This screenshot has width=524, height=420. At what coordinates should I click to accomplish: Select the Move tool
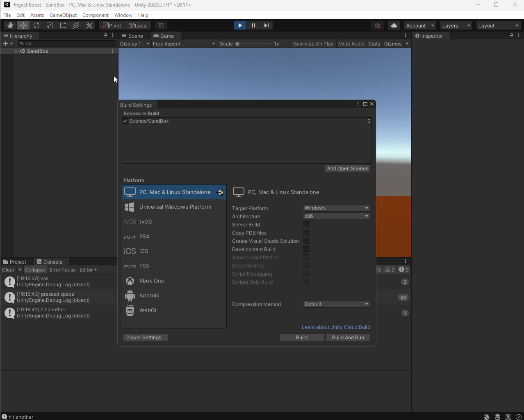coord(23,25)
